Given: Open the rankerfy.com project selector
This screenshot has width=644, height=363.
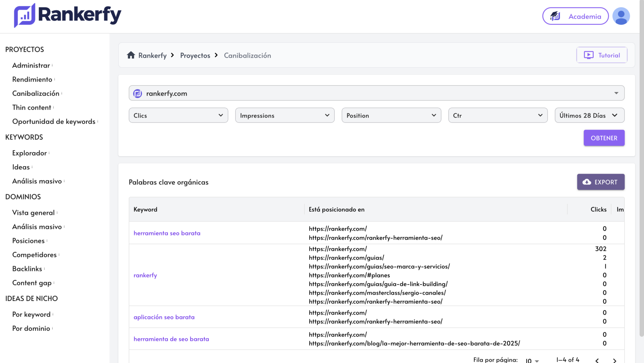Looking at the screenshot, I should 376,93.
